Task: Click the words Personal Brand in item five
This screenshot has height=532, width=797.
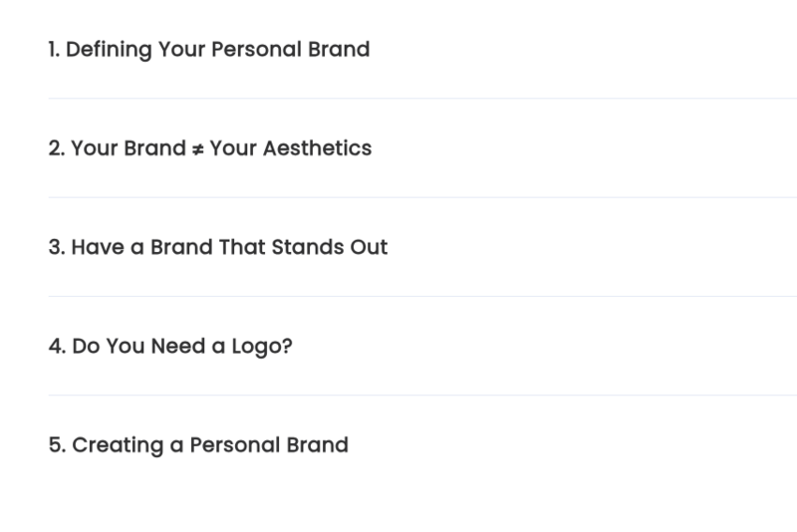Action: 269,445
